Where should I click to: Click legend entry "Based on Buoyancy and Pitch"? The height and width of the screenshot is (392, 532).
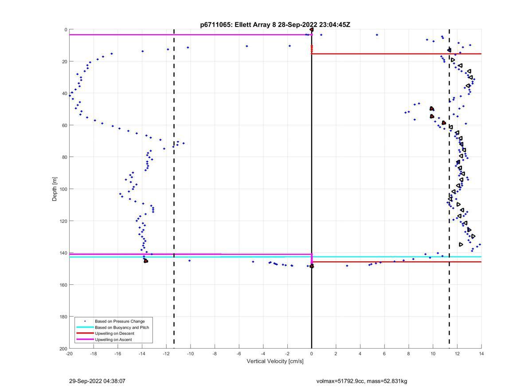(122, 327)
